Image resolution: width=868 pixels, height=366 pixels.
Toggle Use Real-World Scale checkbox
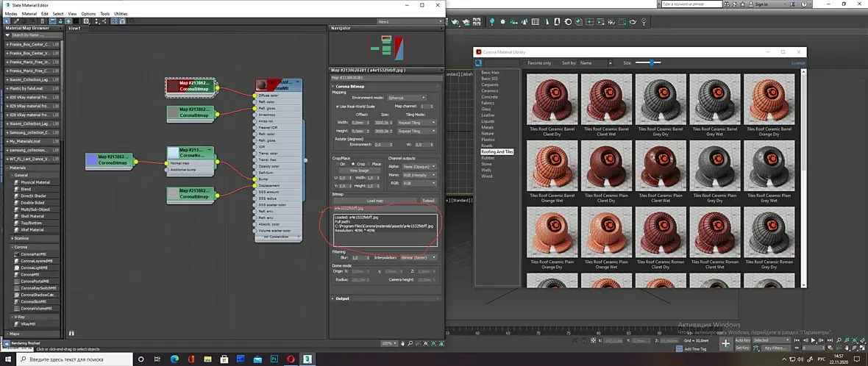coord(338,106)
